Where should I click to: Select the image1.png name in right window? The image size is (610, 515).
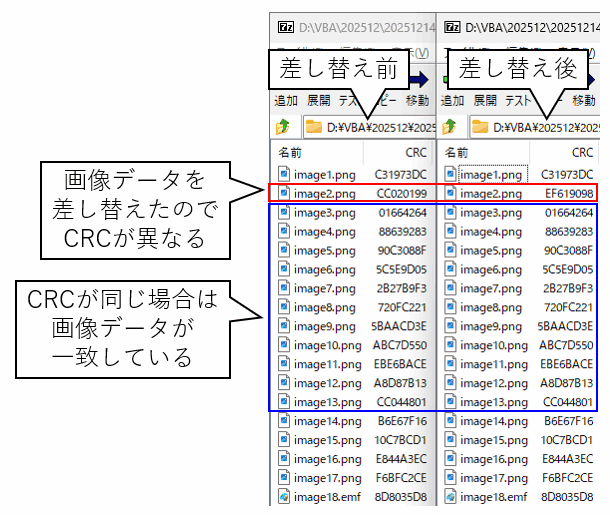[x=491, y=175]
